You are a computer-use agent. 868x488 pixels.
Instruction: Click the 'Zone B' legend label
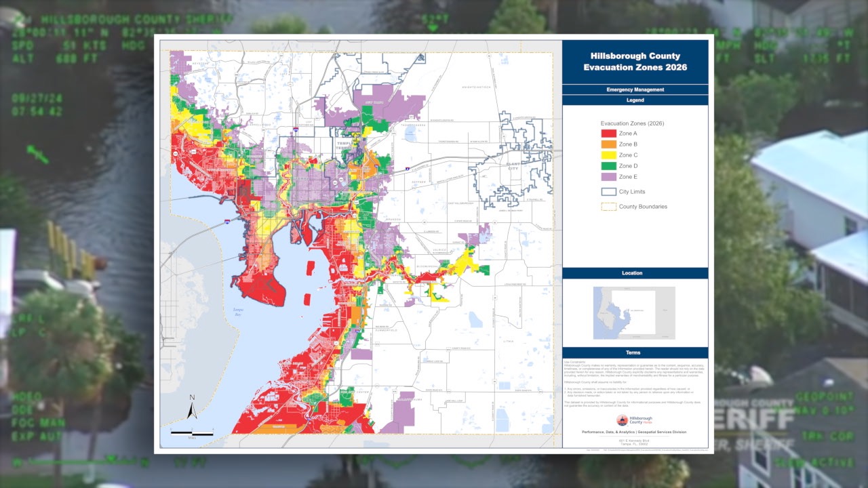tap(628, 144)
